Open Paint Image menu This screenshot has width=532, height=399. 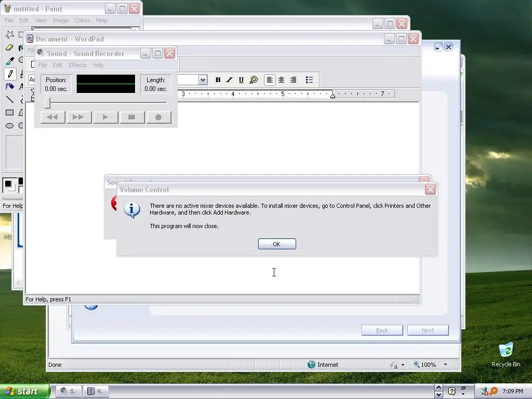[x=60, y=20]
